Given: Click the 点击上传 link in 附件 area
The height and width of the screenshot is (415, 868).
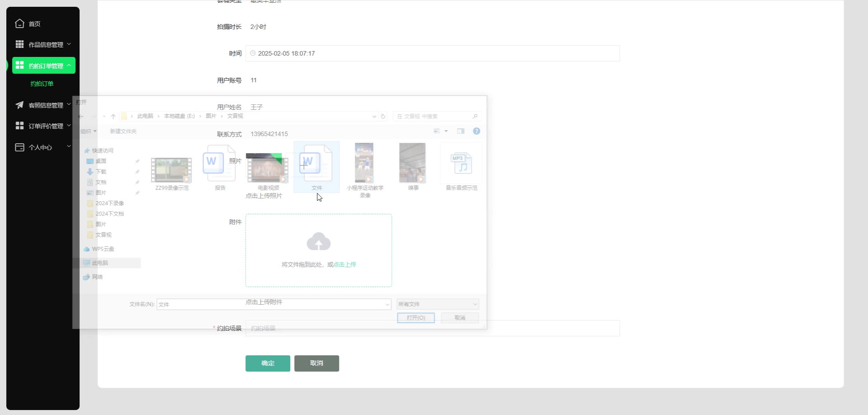Looking at the screenshot, I should pyautogui.click(x=344, y=264).
